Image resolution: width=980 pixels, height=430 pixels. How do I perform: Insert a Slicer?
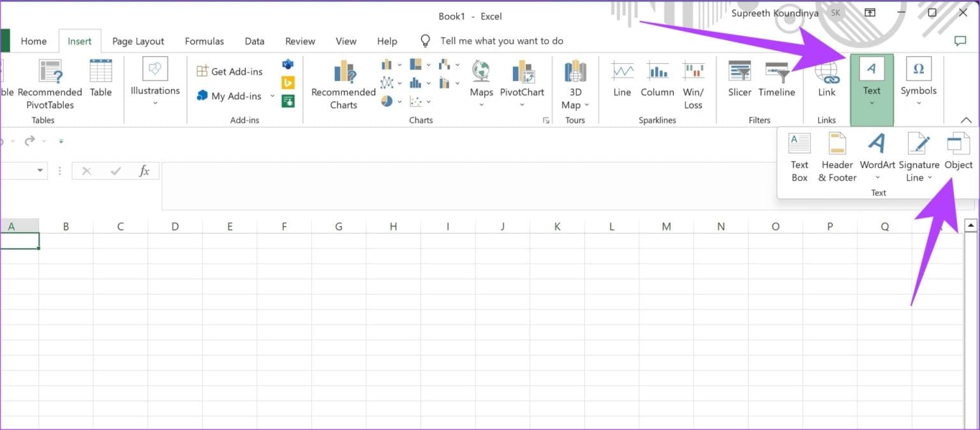point(739,80)
